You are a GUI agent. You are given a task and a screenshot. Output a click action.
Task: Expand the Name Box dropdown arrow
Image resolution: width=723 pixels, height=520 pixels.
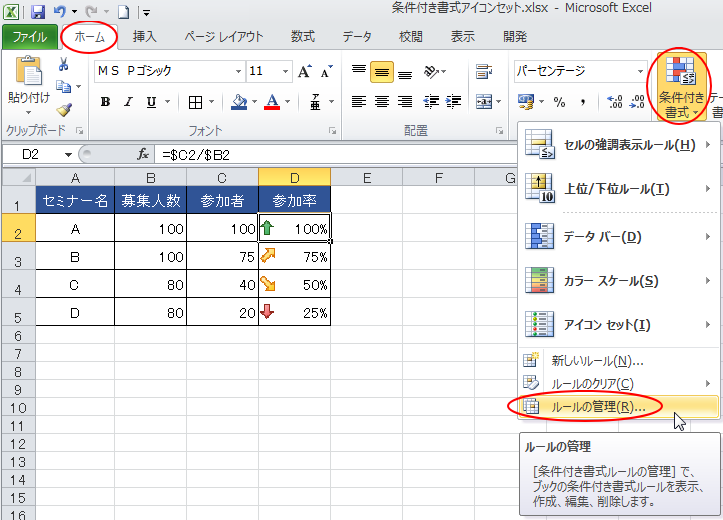tap(68, 154)
